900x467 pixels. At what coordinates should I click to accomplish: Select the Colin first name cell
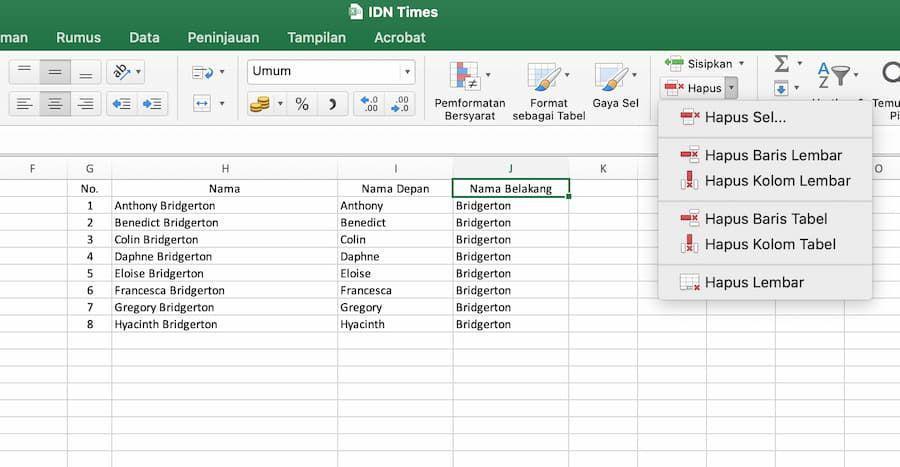pyautogui.click(x=395, y=240)
